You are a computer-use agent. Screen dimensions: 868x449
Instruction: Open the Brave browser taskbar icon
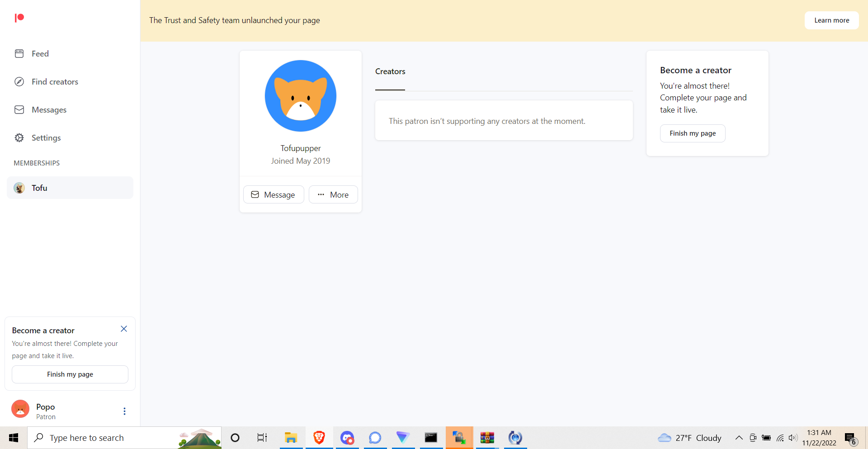tap(319, 438)
